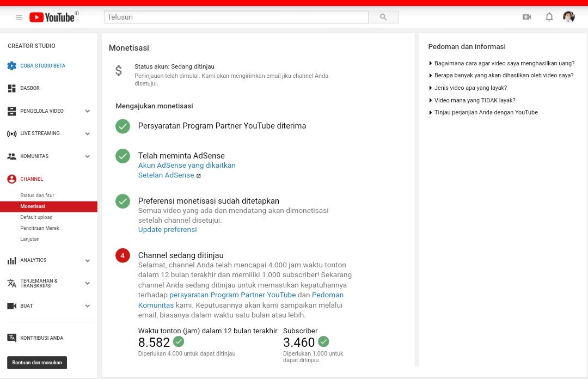Click the external link icon beside Setelan AdSense
The image size is (588, 379).
click(198, 176)
